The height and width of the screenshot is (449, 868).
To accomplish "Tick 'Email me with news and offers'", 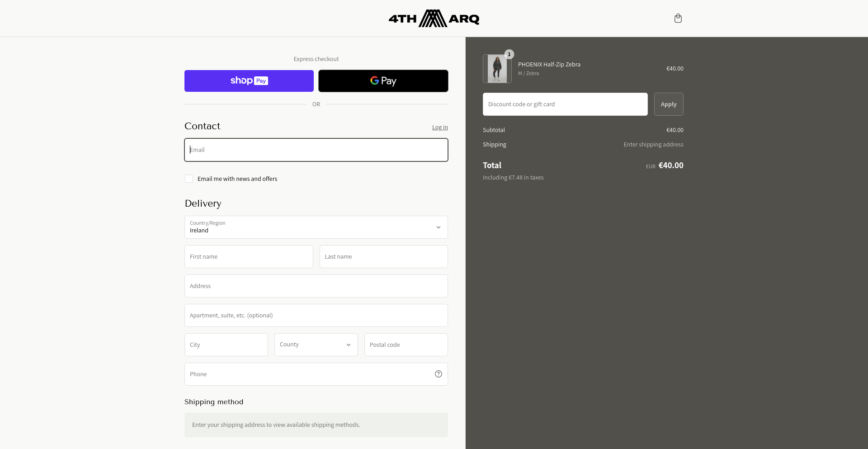I will [189, 179].
